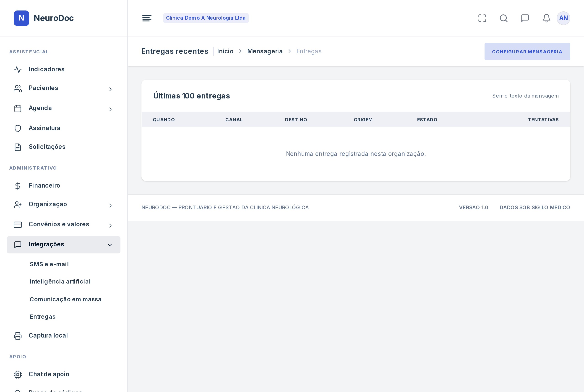This screenshot has height=392, width=584.
Task: Click the Assinatura shield icon
Action: click(x=18, y=128)
